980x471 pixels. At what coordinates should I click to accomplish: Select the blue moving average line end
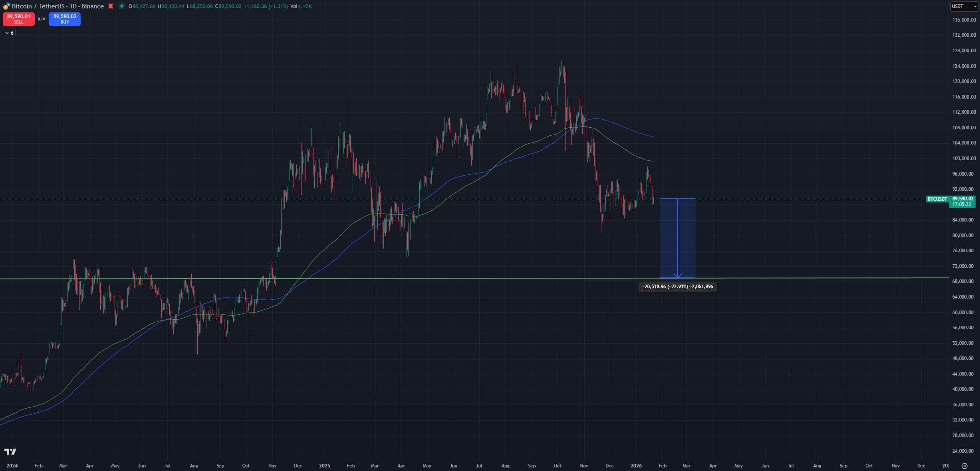click(x=652, y=137)
